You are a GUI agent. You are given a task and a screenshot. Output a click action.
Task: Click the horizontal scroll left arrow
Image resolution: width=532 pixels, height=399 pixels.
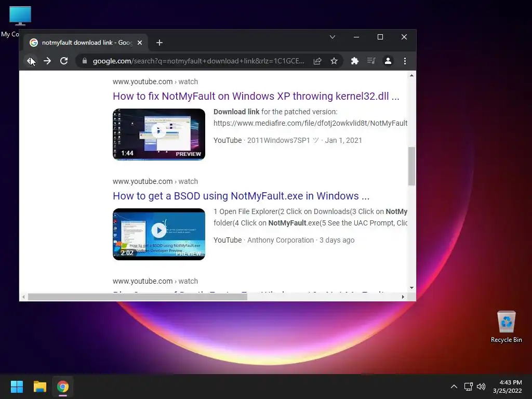[23, 297]
